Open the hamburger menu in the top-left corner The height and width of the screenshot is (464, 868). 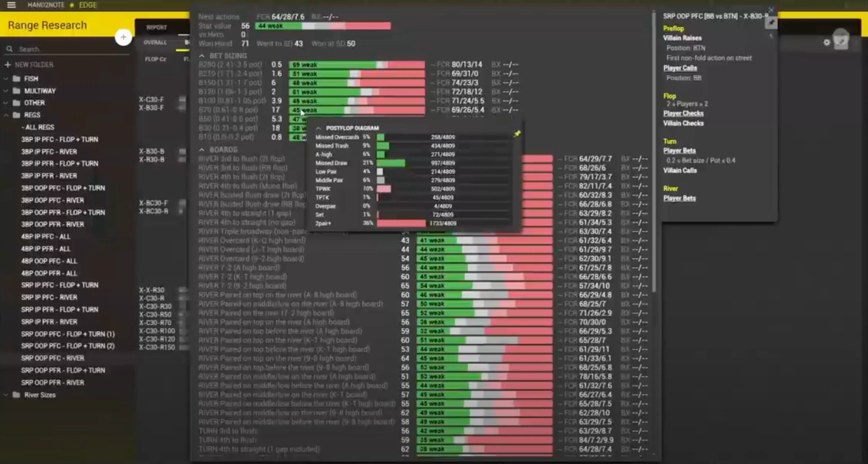tap(12, 5)
